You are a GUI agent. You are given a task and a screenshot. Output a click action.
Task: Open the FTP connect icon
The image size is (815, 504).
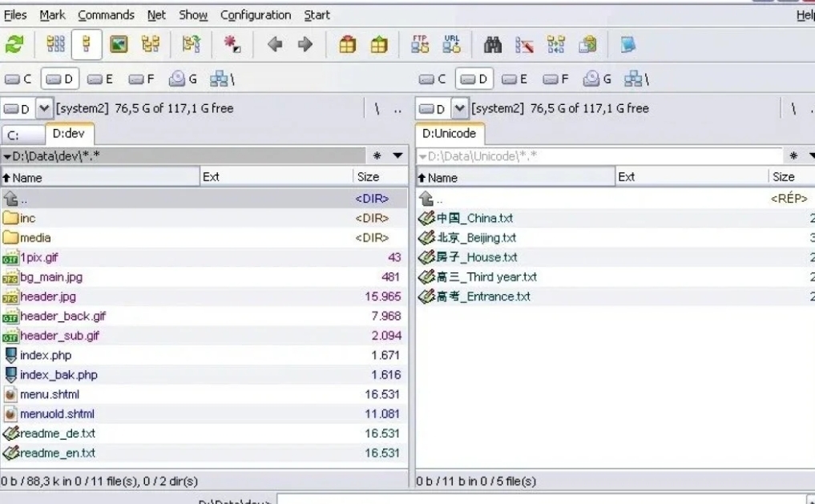(x=420, y=45)
